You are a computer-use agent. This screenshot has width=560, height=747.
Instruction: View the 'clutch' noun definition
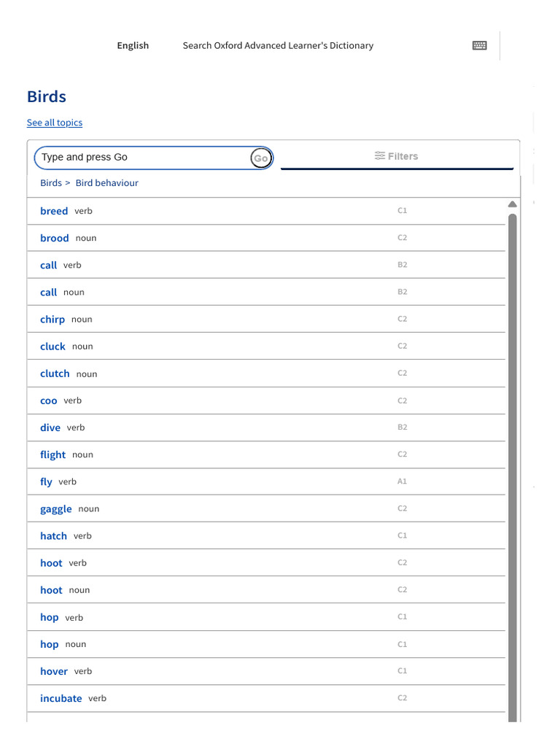click(x=55, y=373)
